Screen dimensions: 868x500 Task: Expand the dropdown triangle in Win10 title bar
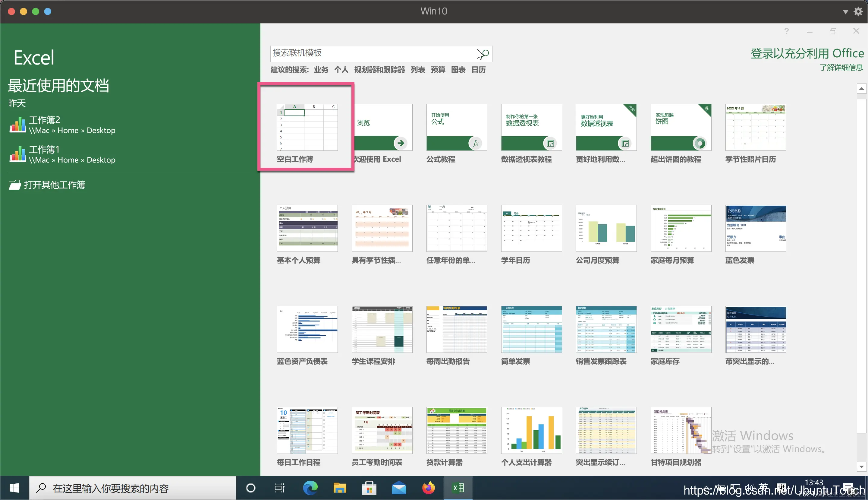[x=845, y=12]
